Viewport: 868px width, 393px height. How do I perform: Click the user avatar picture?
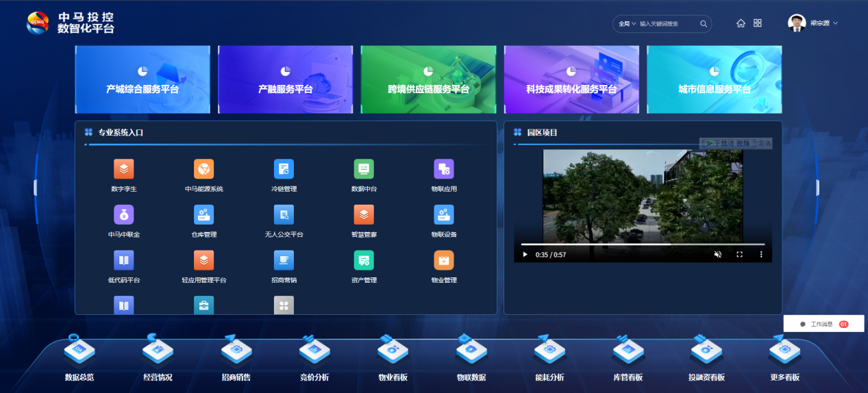(796, 23)
